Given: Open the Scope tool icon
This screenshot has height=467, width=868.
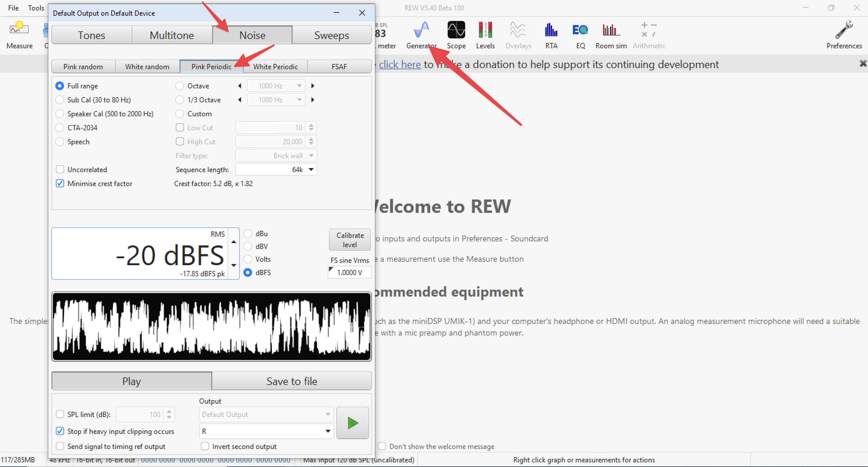Looking at the screenshot, I should coord(456,30).
